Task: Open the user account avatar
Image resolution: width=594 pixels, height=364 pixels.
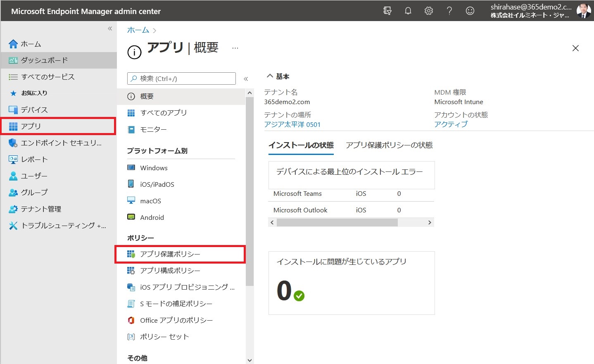Action: point(584,11)
